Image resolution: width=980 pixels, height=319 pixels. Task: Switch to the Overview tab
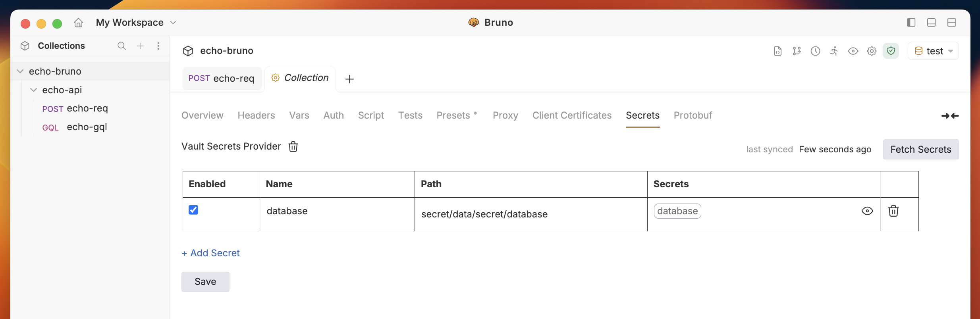(203, 115)
